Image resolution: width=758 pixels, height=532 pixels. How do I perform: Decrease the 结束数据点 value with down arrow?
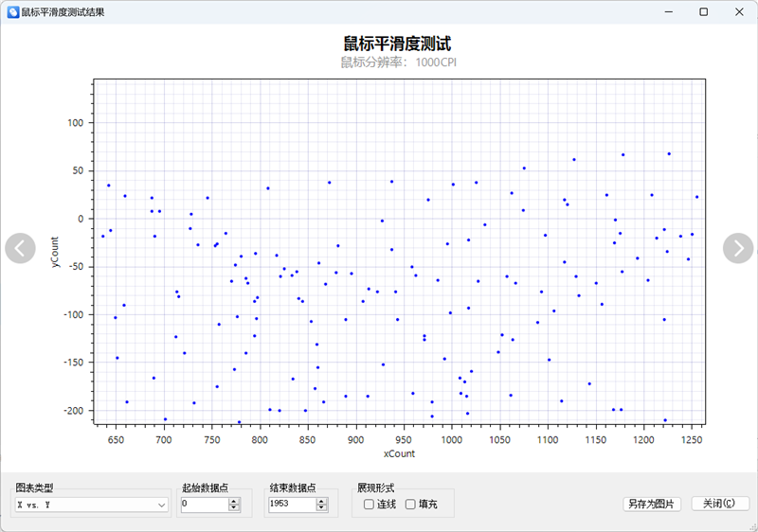(x=321, y=508)
